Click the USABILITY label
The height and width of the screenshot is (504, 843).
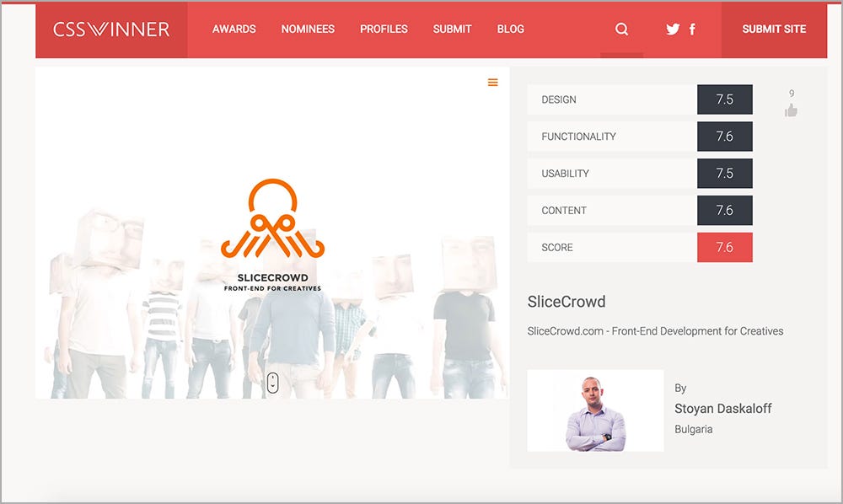point(565,174)
